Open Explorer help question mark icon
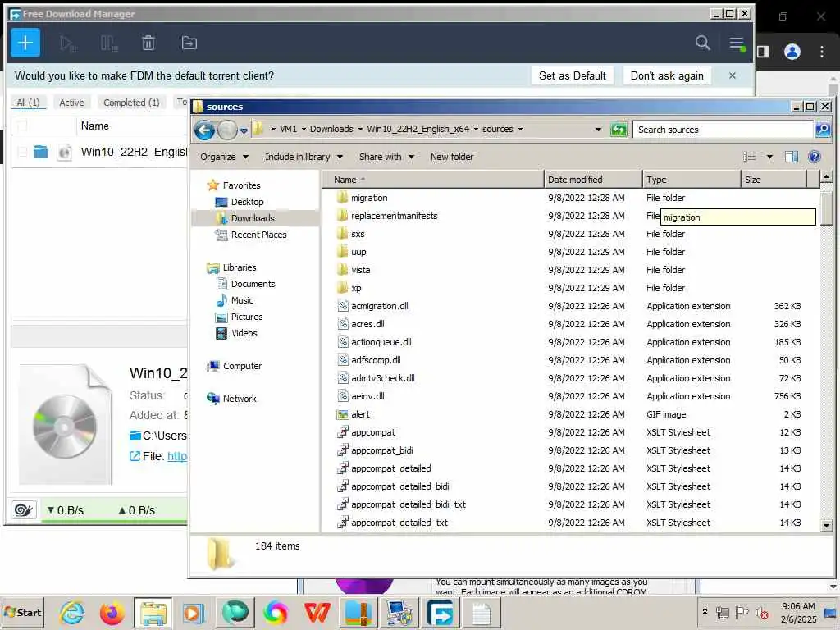 [x=815, y=157]
